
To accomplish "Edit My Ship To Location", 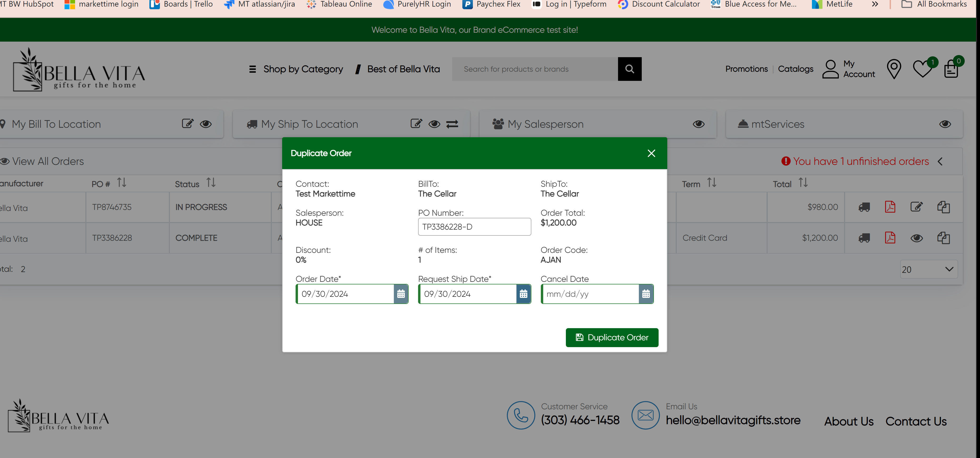I will point(416,124).
